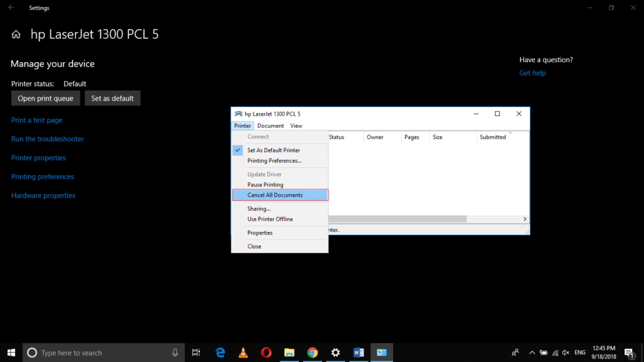Open the Document menu

pyautogui.click(x=270, y=126)
